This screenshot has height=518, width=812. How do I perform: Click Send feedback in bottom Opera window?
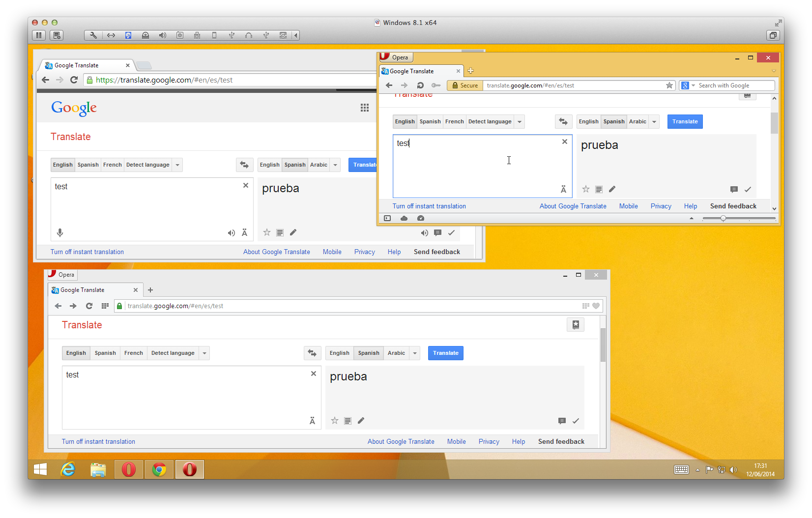coord(561,441)
